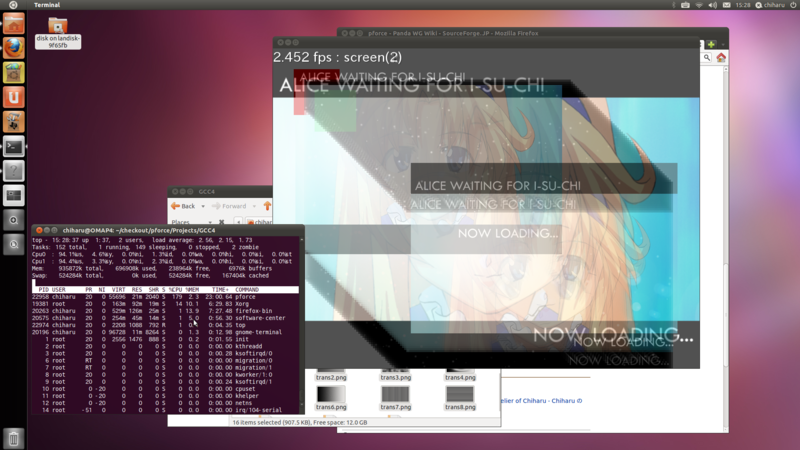Open the Firefox tab list dropdown arrow
This screenshot has height=450, width=800.
[x=723, y=44]
